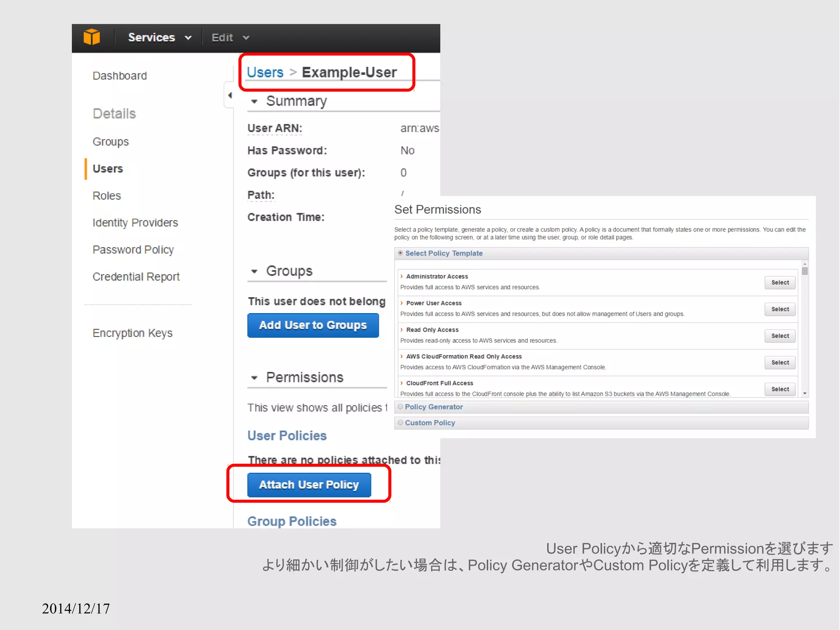840x630 pixels.
Task: Collapse the Permissions section
Action: pyautogui.click(x=254, y=378)
